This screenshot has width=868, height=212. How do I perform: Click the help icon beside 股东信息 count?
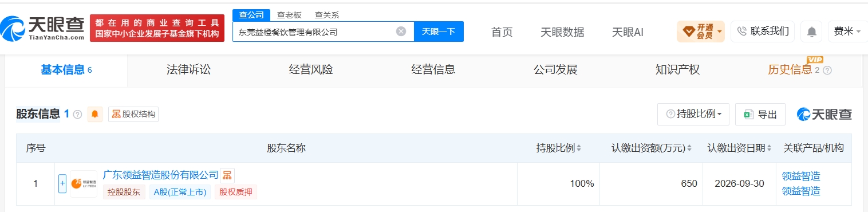[78, 115]
